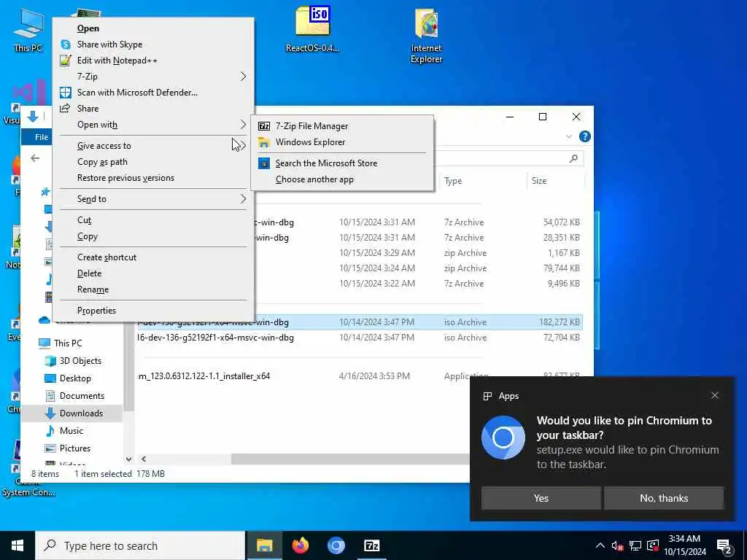Select the This PC desktop icon
The image size is (747, 560).
(28, 31)
